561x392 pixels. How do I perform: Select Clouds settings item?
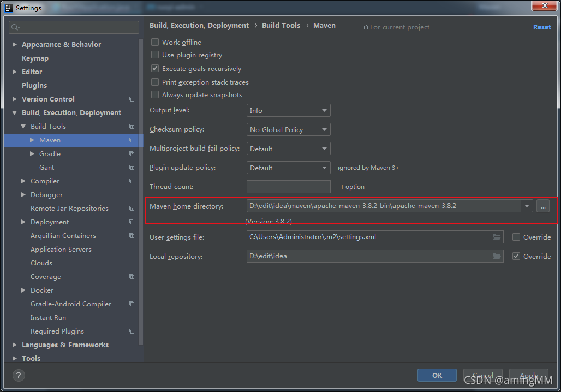(41, 263)
